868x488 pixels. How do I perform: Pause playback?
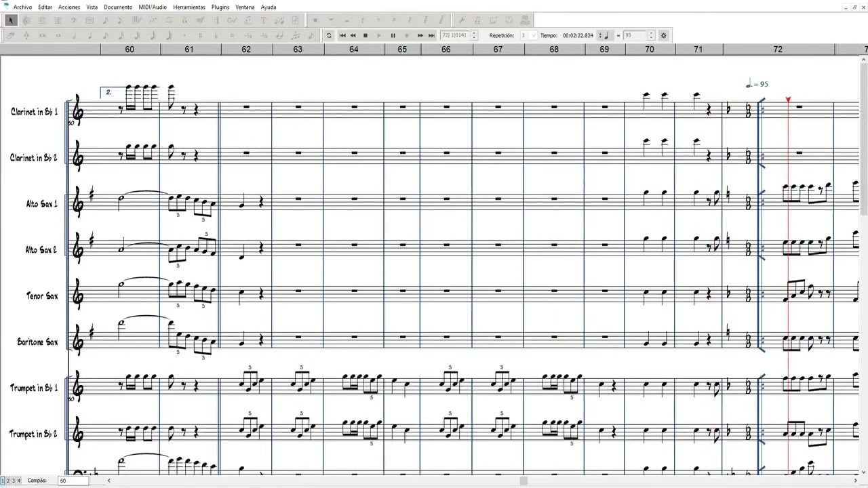393,35
